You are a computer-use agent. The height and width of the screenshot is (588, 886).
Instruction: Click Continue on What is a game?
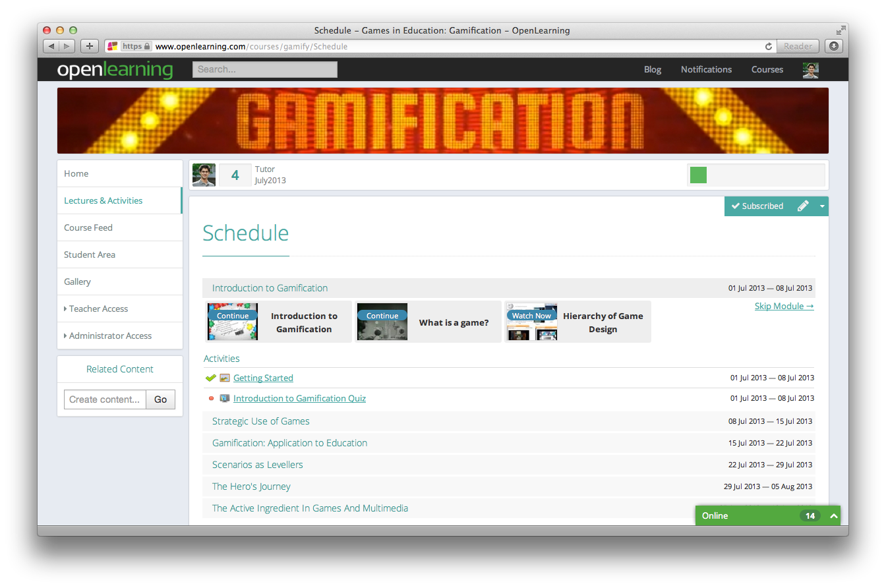click(382, 316)
